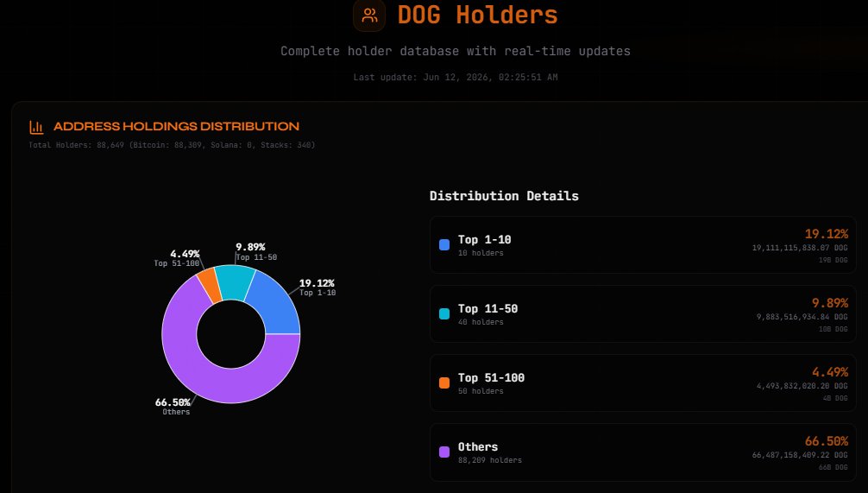The height and width of the screenshot is (493, 868).
Task: Click the Last update timestamp text
Action: [455, 77]
